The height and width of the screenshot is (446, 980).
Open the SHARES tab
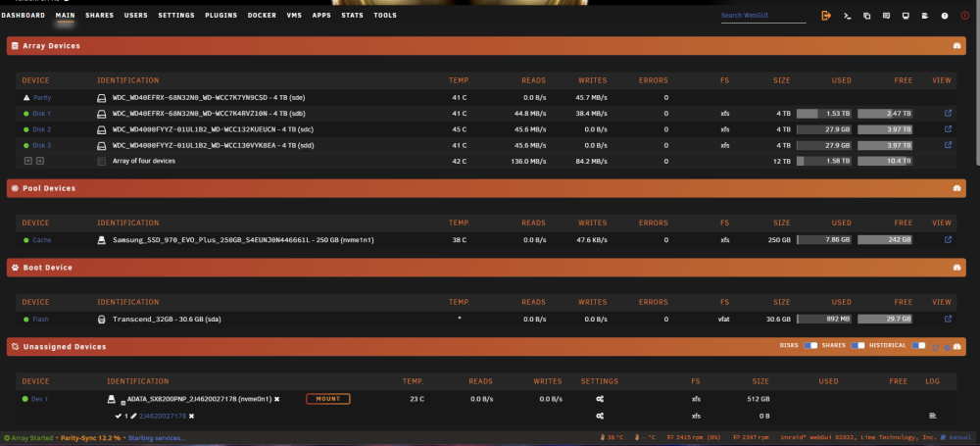point(99,15)
